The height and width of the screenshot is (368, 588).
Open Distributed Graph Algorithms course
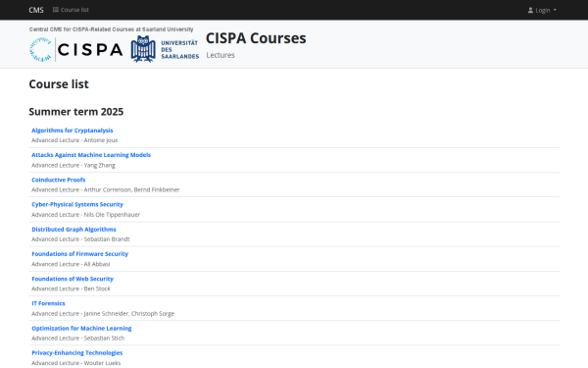(x=73, y=229)
